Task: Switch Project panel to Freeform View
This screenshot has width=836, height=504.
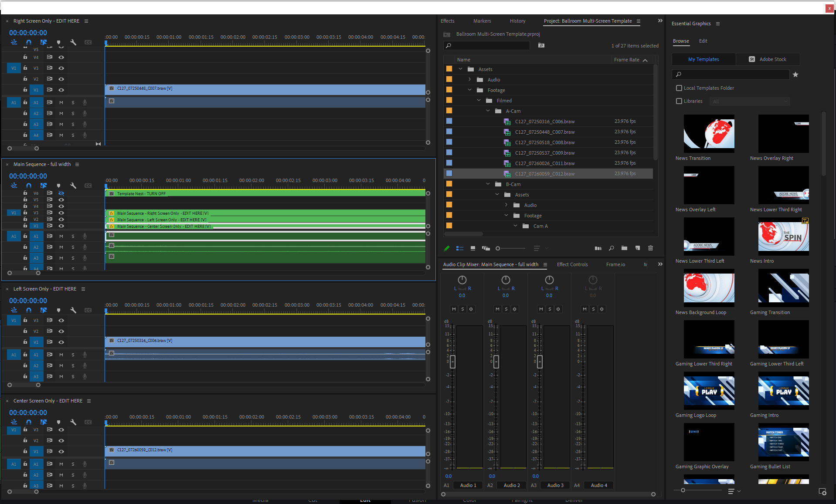Action: coord(486,248)
